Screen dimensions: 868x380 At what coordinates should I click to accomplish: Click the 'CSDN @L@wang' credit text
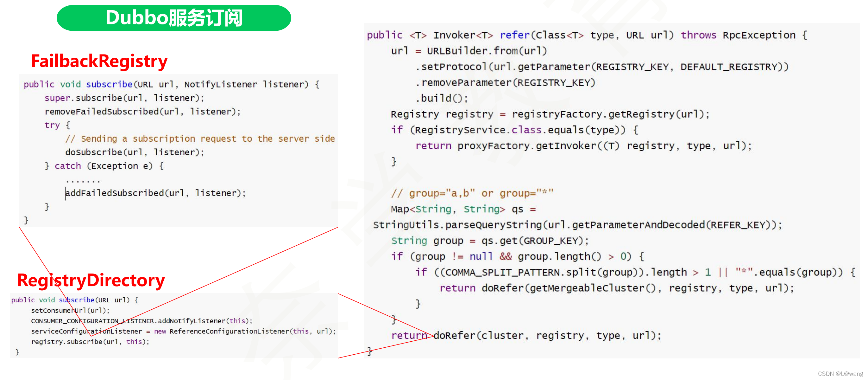coord(840,374)
